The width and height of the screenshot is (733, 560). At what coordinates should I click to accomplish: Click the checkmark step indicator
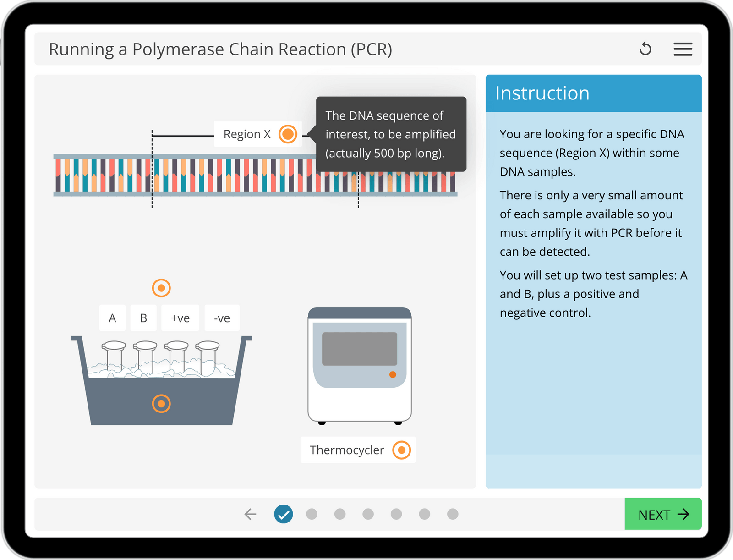(x=283, y=514)
